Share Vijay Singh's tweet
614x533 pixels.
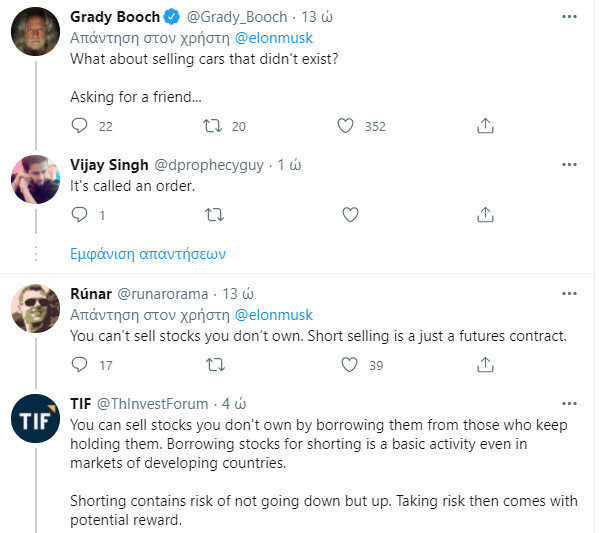pyautogui.click(x=484, y=214)
